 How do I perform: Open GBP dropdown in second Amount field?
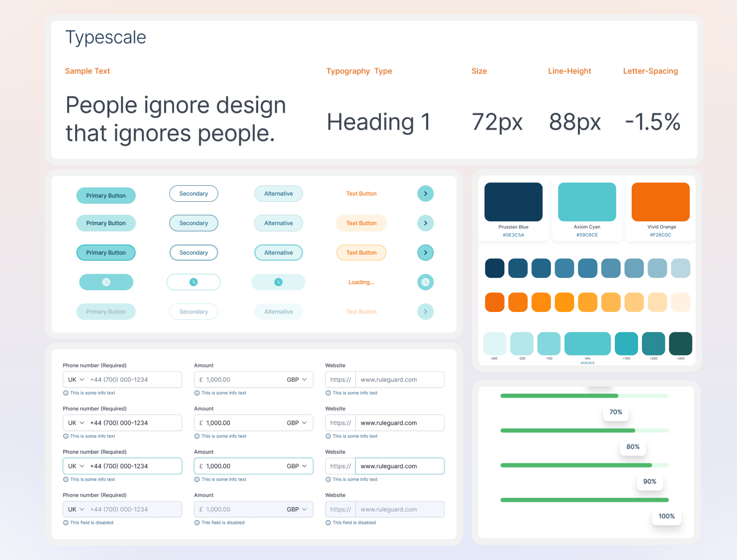click(x=297, y=423)
